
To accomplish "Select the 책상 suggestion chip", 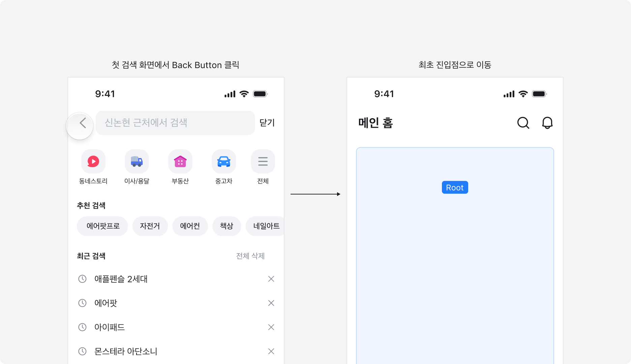I will click(227, 226).
